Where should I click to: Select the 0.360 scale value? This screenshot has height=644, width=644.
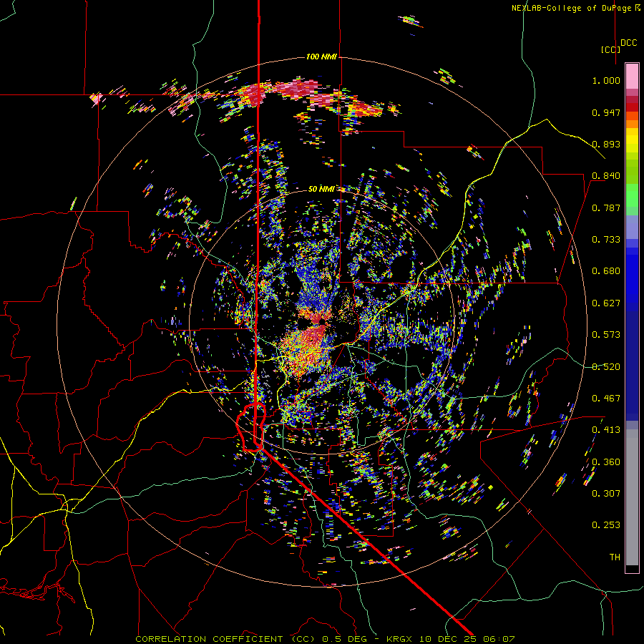coord(606,462)
